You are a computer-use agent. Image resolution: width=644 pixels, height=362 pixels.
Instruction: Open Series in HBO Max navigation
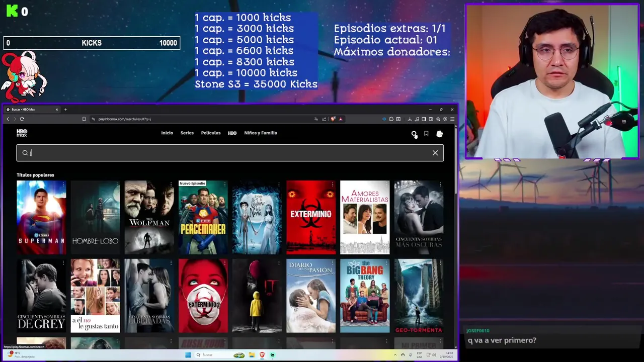pos(187,133)
